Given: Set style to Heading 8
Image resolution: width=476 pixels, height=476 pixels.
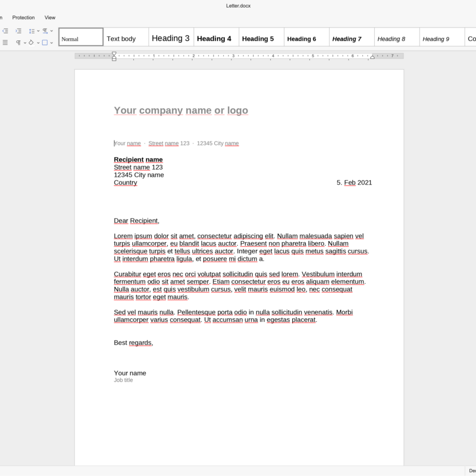Looking at the screenshot, I should click(397, 37).
